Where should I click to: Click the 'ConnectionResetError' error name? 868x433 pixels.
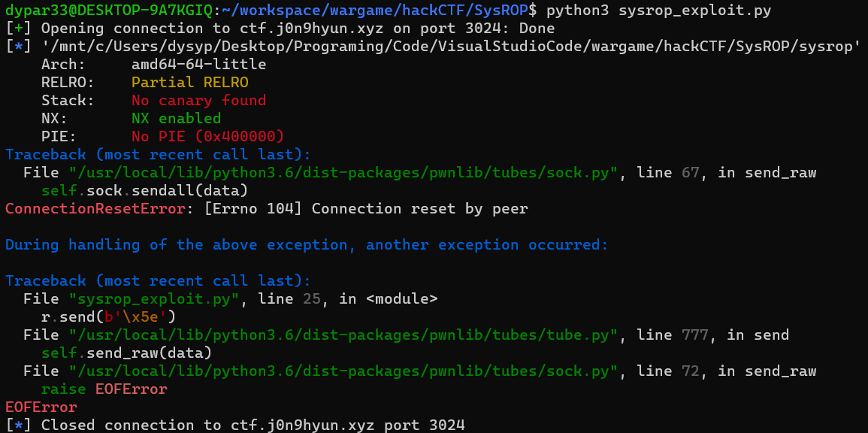(95, 209)
